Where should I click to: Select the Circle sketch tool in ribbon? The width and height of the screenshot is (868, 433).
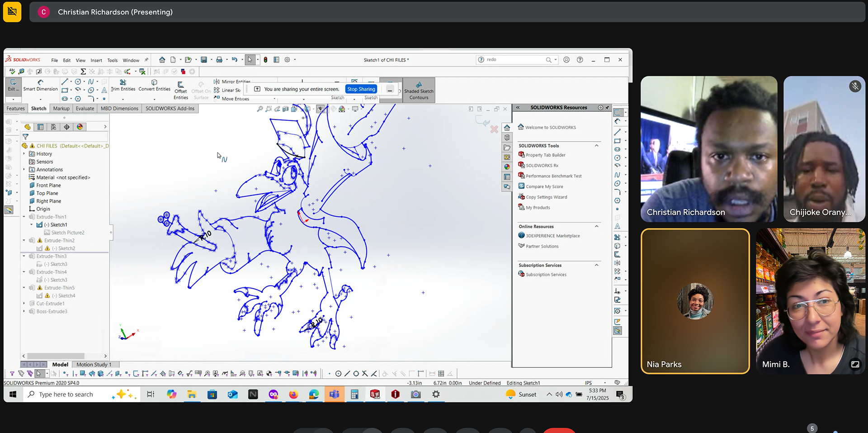(78, 82)
